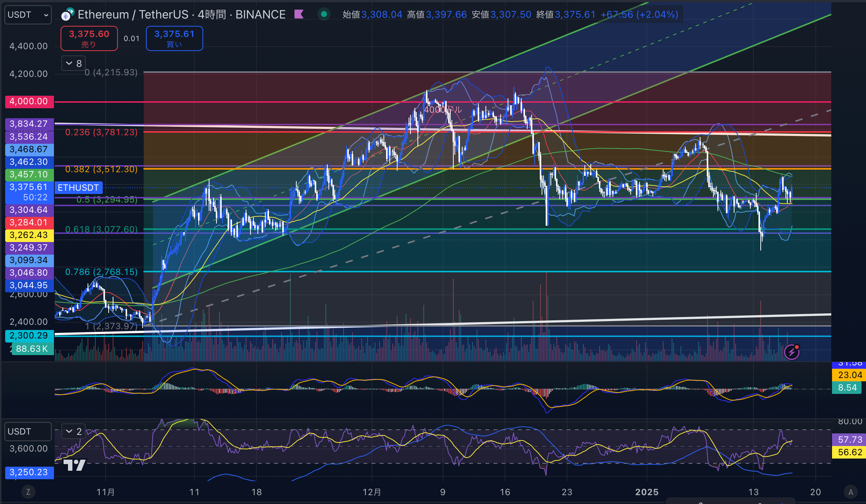866x504 pixels.
Task: Click the 3,250.23 blue label in lower pane
Action: click(29, 472)
